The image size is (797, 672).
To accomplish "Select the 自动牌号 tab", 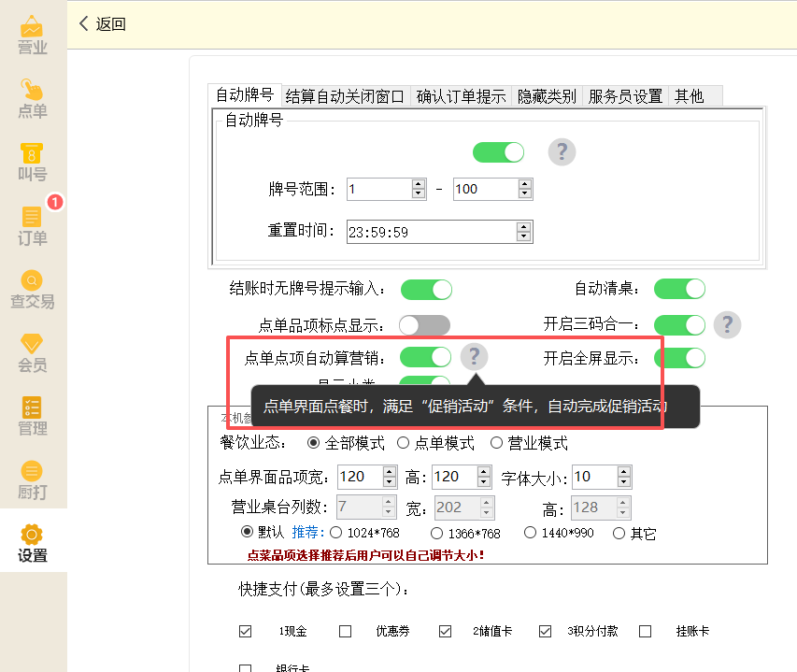I will pos(245,94).
